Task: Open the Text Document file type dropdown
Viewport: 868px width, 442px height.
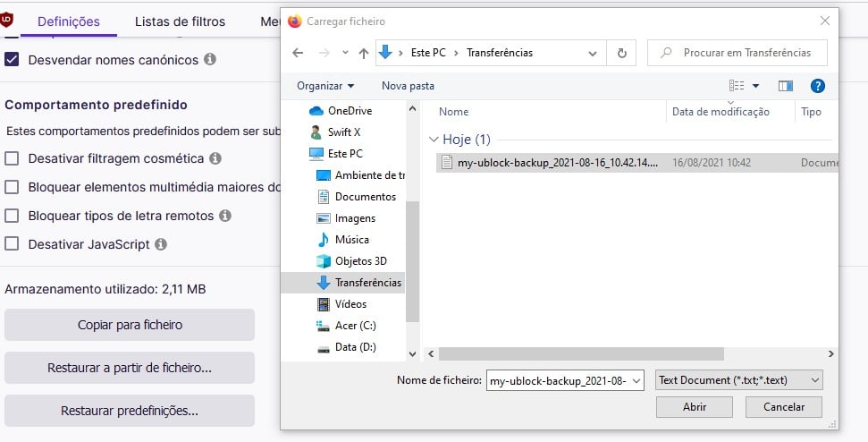Action: pyautogui.click(x=738, y=380)
